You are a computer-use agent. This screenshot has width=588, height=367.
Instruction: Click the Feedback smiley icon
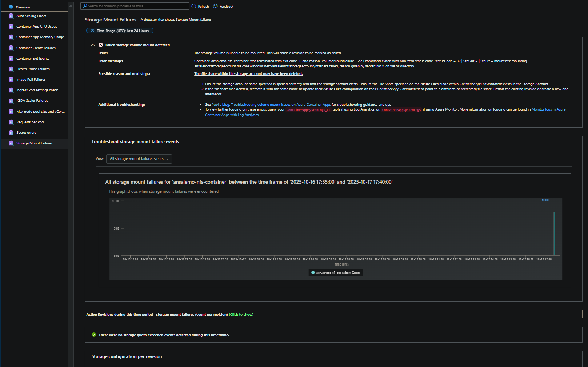click(x=215, y=6)
